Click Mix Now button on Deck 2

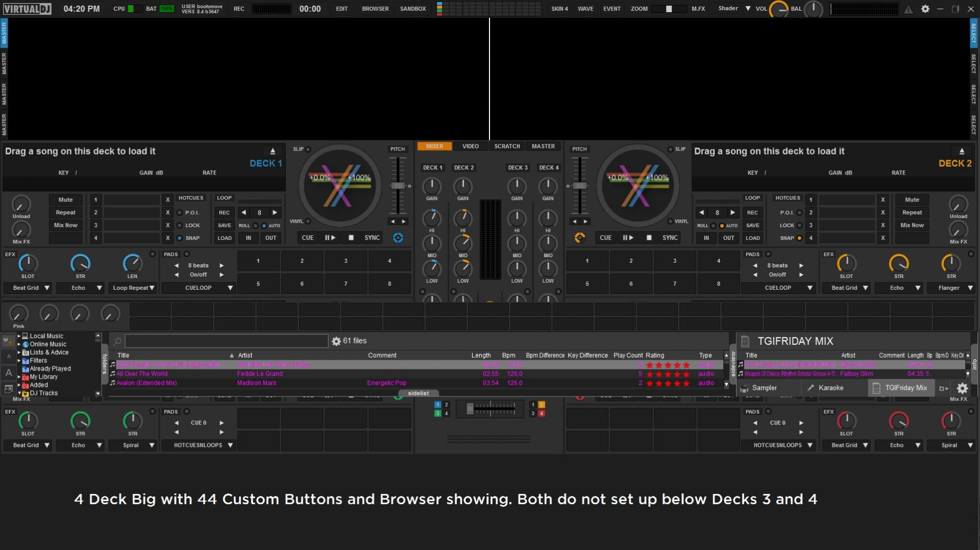912,226
